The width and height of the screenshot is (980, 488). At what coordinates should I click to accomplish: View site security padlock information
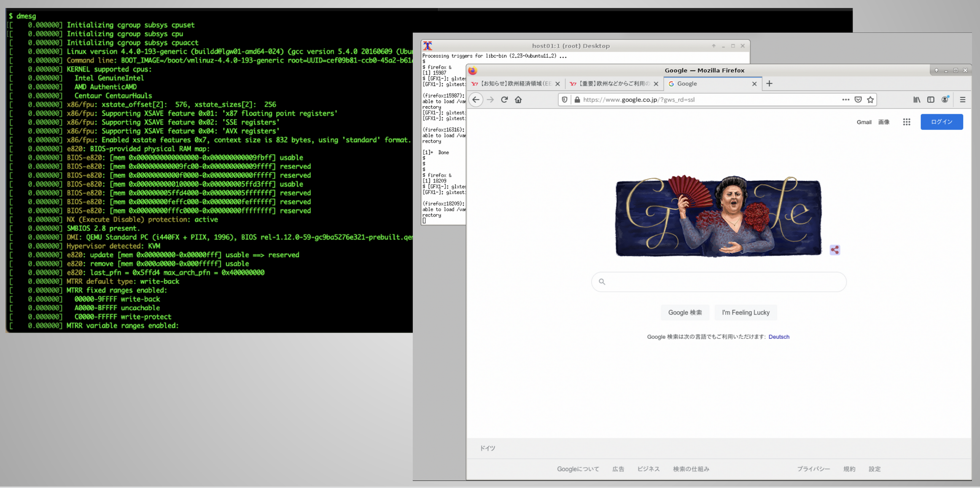pos(577,100)
